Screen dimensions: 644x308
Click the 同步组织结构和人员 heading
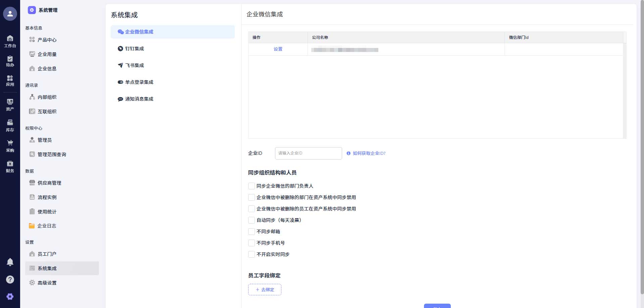point(272,173)
